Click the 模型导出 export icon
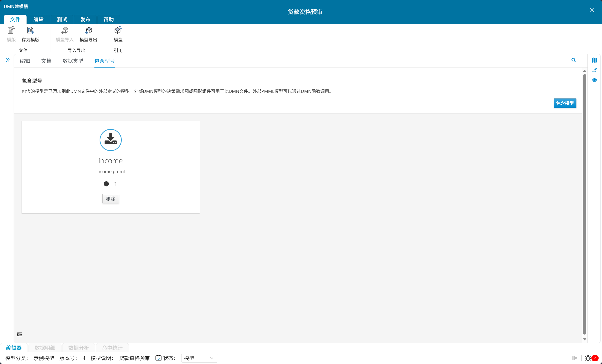This screenshot has height=364, width=602. [x=89, y=31]
